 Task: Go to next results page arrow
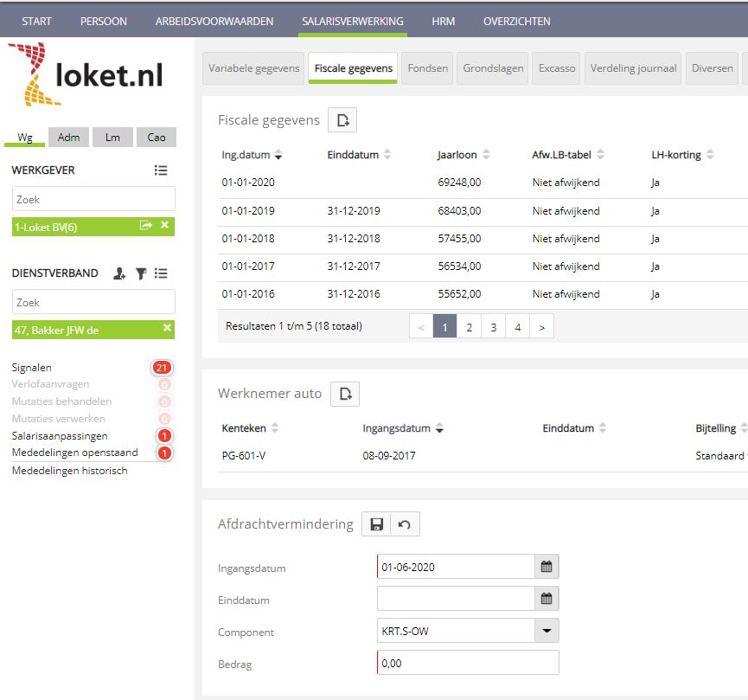point(541,327)
